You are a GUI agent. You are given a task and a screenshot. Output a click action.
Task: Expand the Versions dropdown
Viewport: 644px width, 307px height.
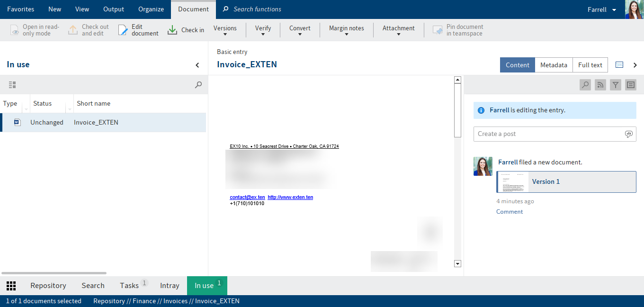pyautogui.click(x=225, y=30)
